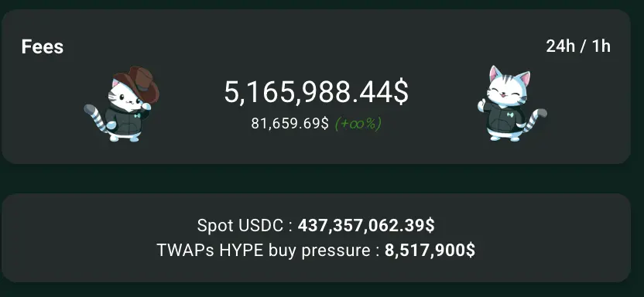Click the striped tail of the smiling cat
The height and width of the screenshot is (297, 644).
click(x=536, y=119)
